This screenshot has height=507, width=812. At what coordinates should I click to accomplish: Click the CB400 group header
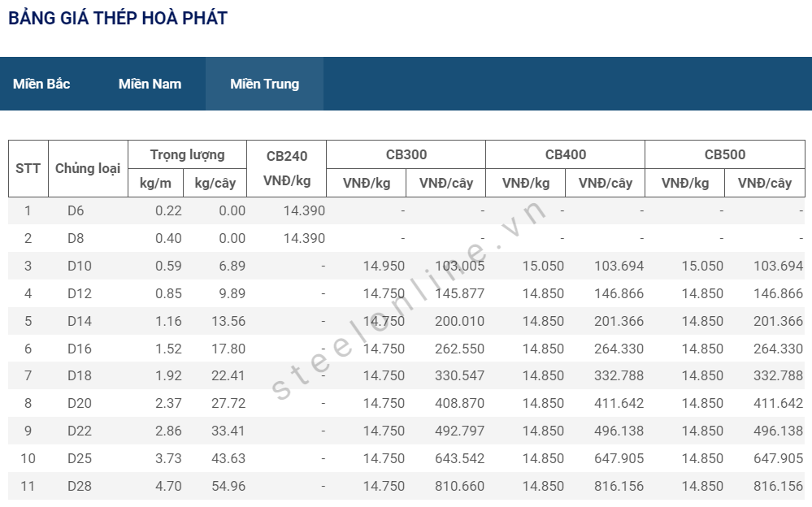[565, 154]
